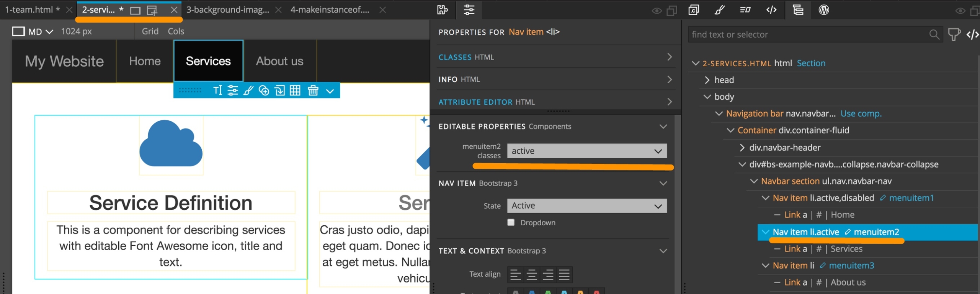Open the Style brush panel
Image resolution: width=980 pixels, height=294 pixels.
click(x=720, y=10)
